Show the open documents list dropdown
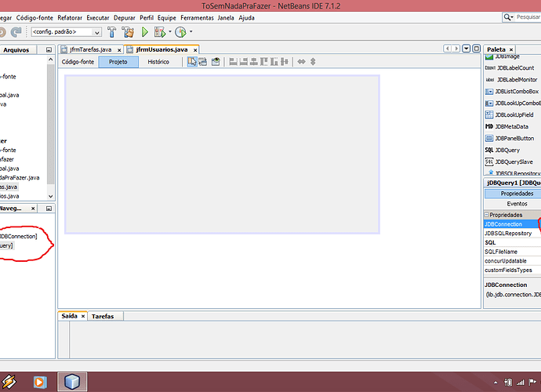Viewport: 541px width, 392px height. point(466,49)
